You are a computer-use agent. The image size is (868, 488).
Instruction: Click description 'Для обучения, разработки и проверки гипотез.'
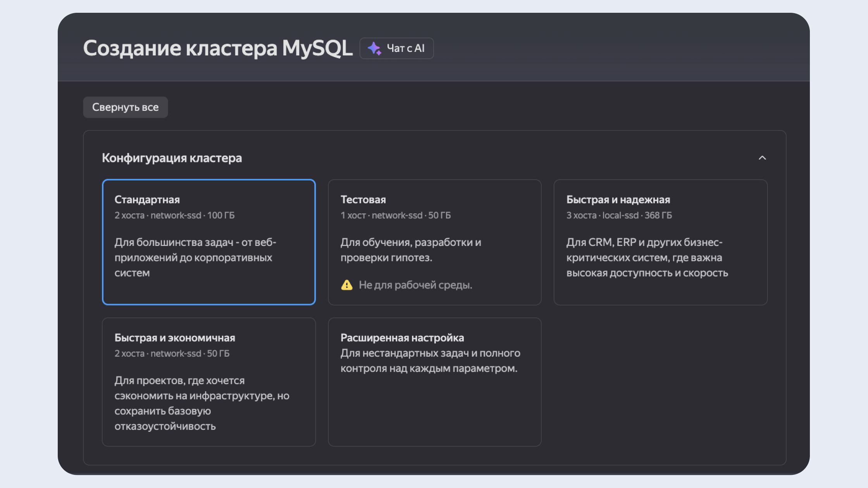[x=411, y=250]
